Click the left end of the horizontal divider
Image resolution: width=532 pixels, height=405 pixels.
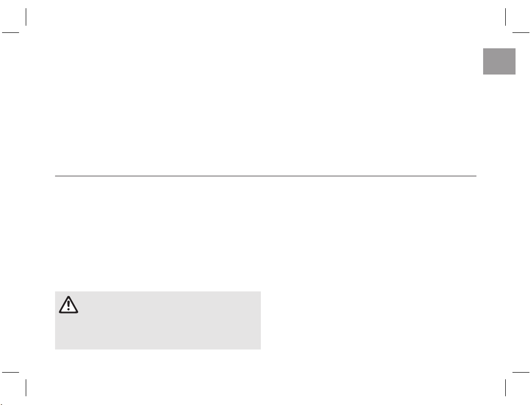pyautogui.click(x=56, y=176)
